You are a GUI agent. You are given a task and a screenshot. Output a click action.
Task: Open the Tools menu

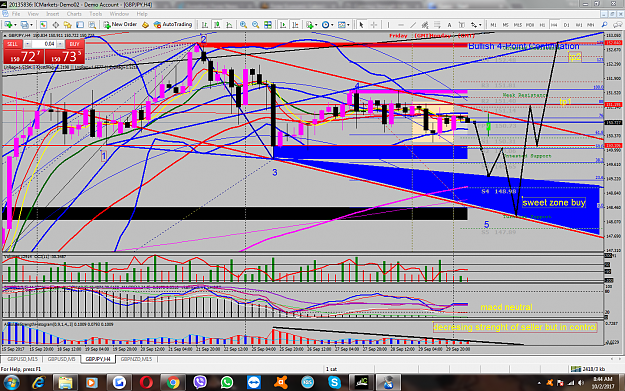(96, 14)
